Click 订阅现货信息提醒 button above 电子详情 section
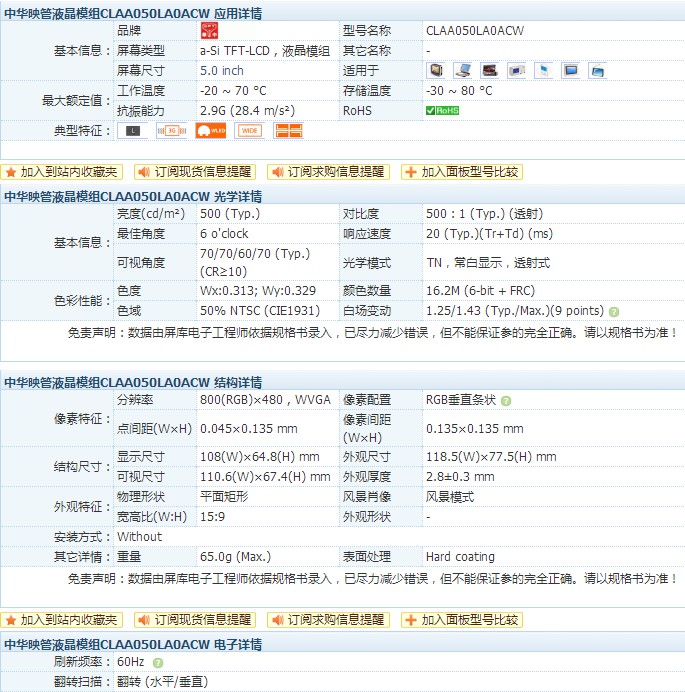 195,620
